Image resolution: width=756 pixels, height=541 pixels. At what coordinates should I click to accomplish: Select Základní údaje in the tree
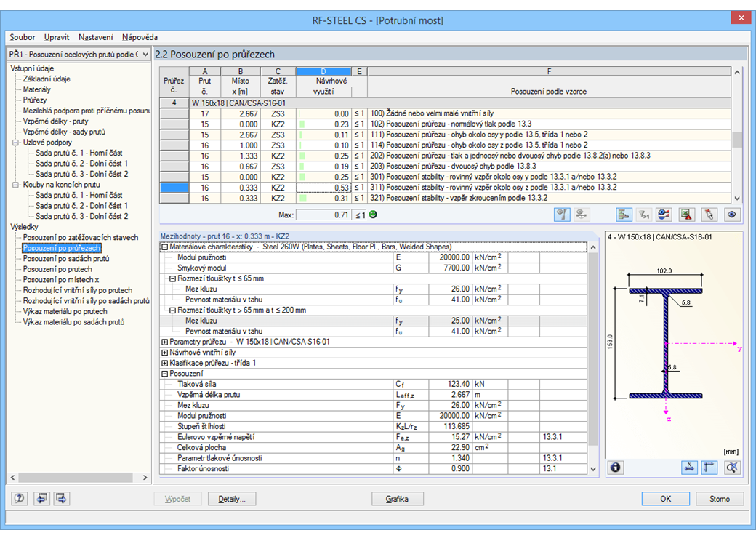[x=47, y=79]
